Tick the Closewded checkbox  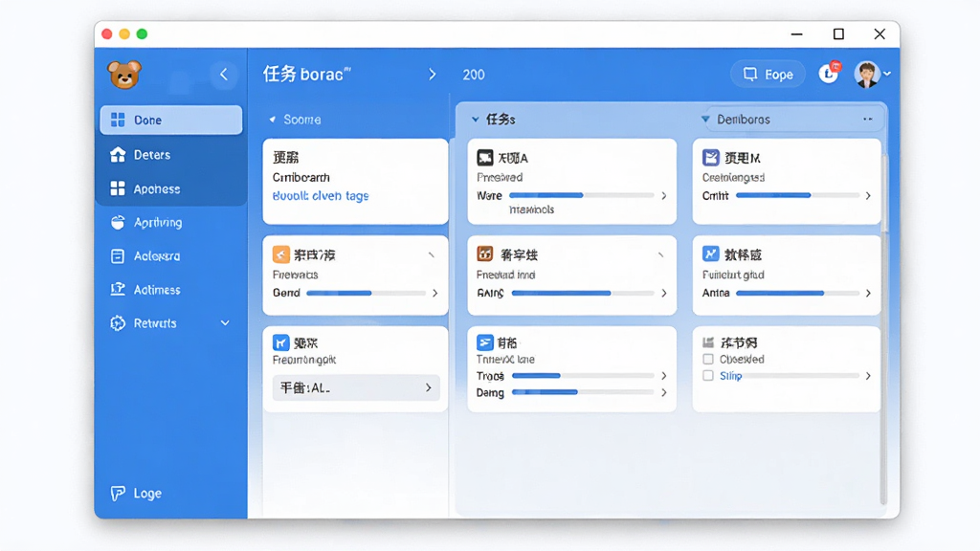708,360
